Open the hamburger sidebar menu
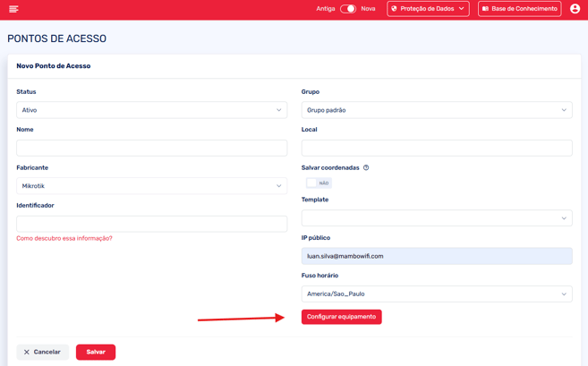588x366 pixels. 13,9
